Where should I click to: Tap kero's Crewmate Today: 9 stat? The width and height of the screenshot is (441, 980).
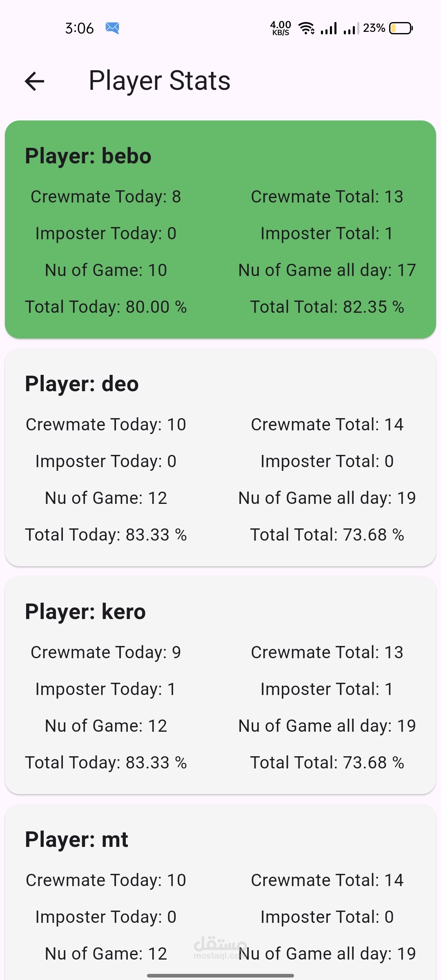[x=106, y=653]
